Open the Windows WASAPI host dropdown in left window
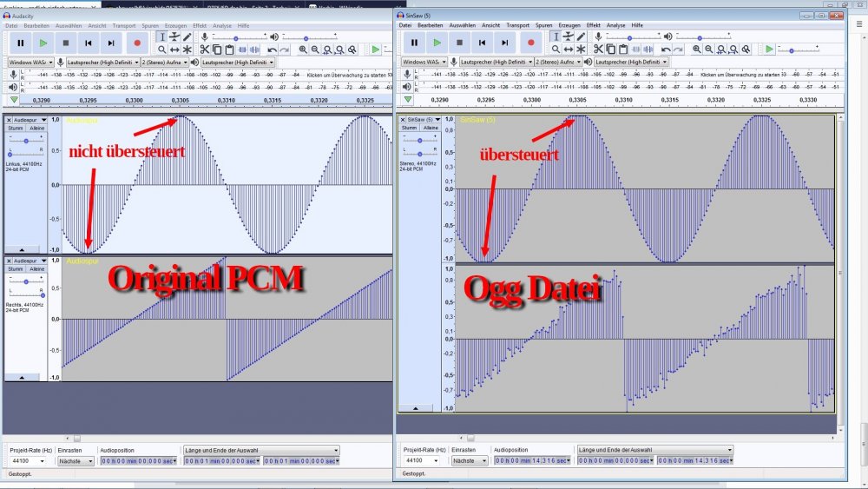 (30, 63)
